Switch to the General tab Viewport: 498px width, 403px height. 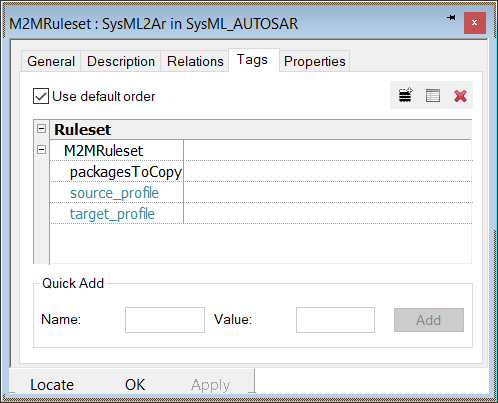[51, 61]
